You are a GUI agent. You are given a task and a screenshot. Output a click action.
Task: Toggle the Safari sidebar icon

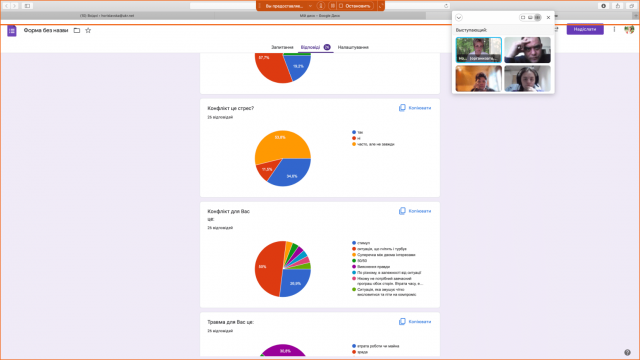pos(27,6)
